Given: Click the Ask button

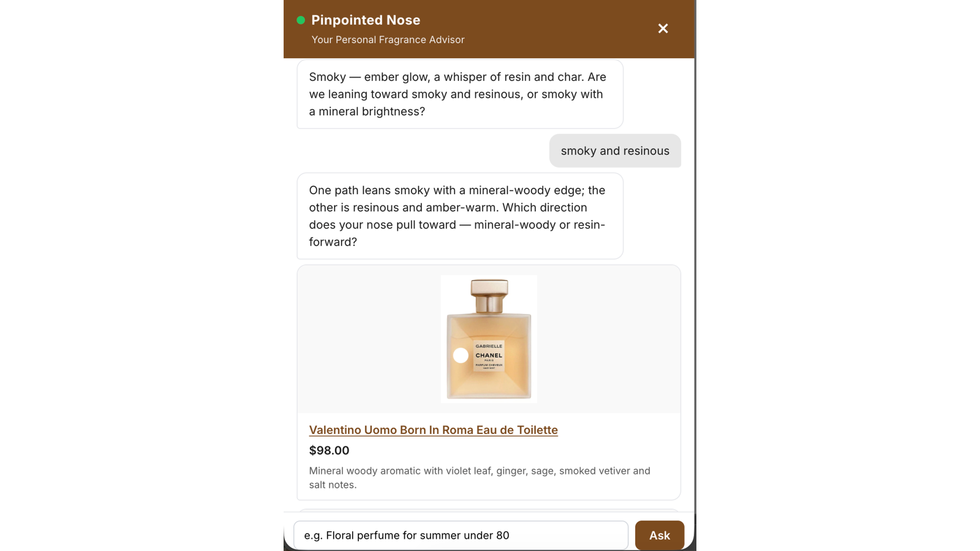Looking at the screenshot, I should (660, 535).
